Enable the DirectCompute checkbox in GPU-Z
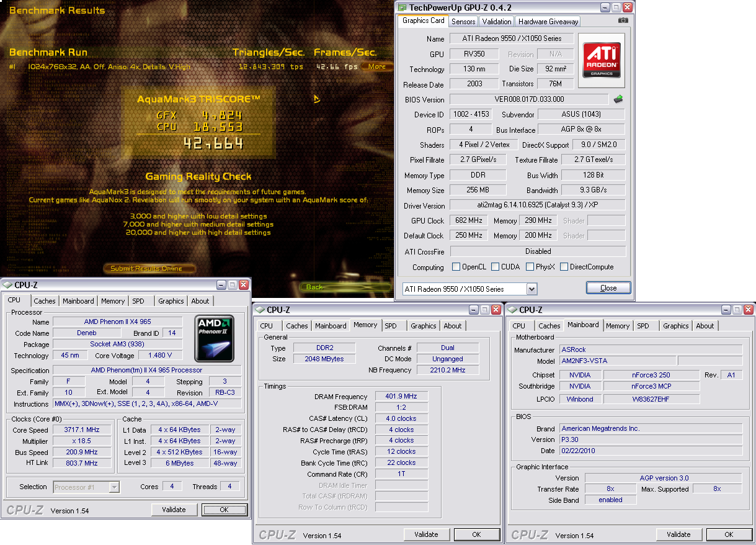The image size is (756, 545). click(564, 267)
